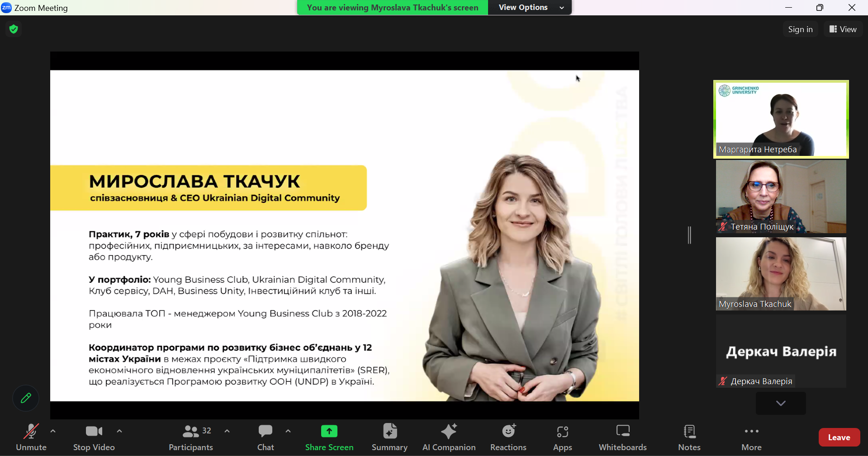Screen dimensions: 868x456
Task: Click the green annotate pencil icon
Action: pyautogui.click(x=26, y=398)
